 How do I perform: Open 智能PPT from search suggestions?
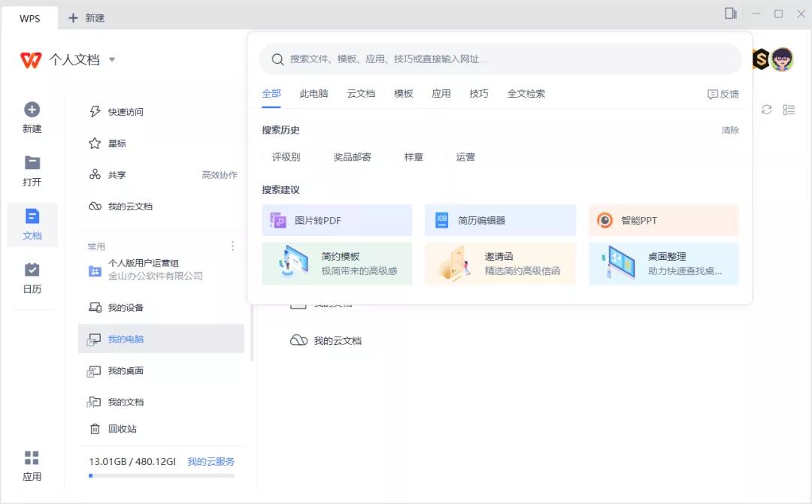662,219
